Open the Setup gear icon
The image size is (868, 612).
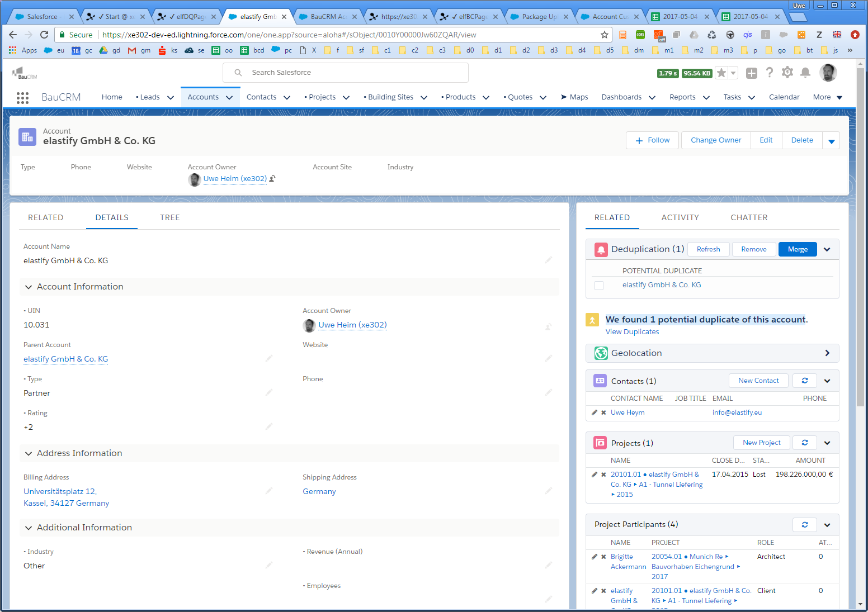tap(787, 72)
